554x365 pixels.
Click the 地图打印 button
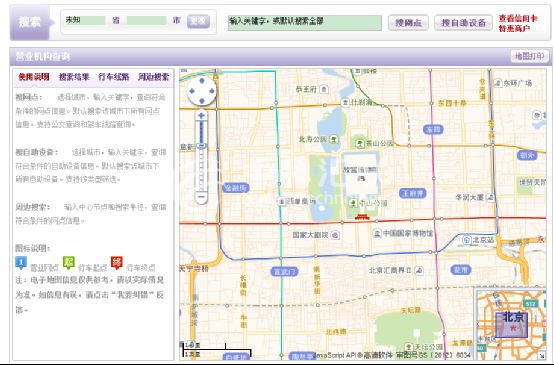529,56
